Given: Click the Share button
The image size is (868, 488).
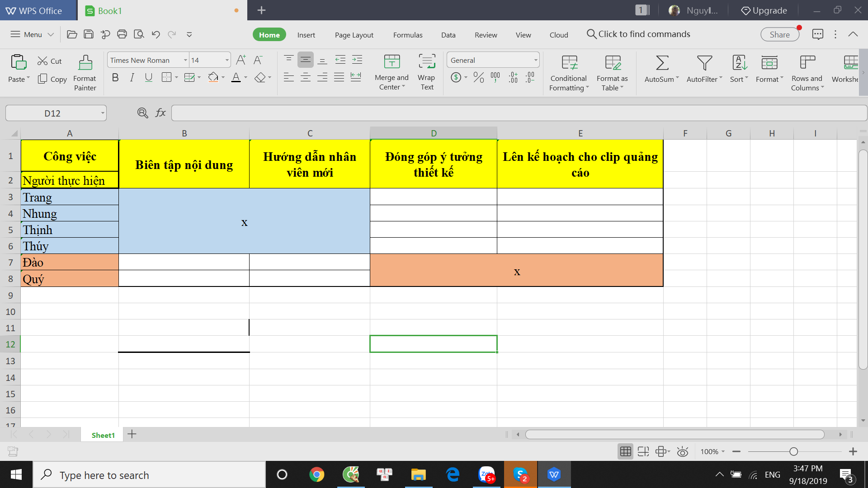Looking at the screenshot, I should click(779, 35).
